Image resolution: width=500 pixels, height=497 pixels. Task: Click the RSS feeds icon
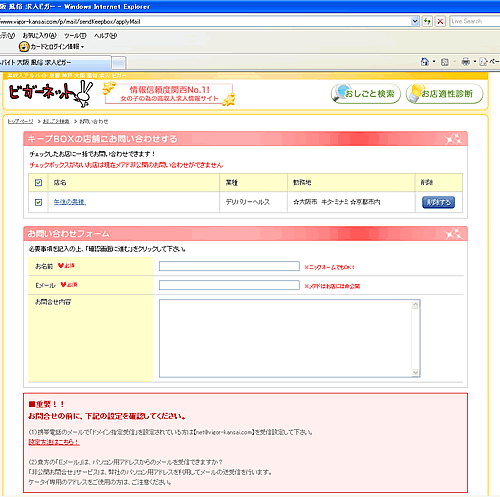point(445,62)
